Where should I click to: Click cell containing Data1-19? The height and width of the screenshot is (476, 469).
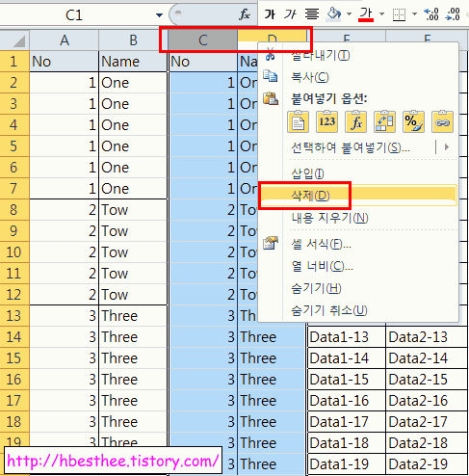click(x=347, y=464)
